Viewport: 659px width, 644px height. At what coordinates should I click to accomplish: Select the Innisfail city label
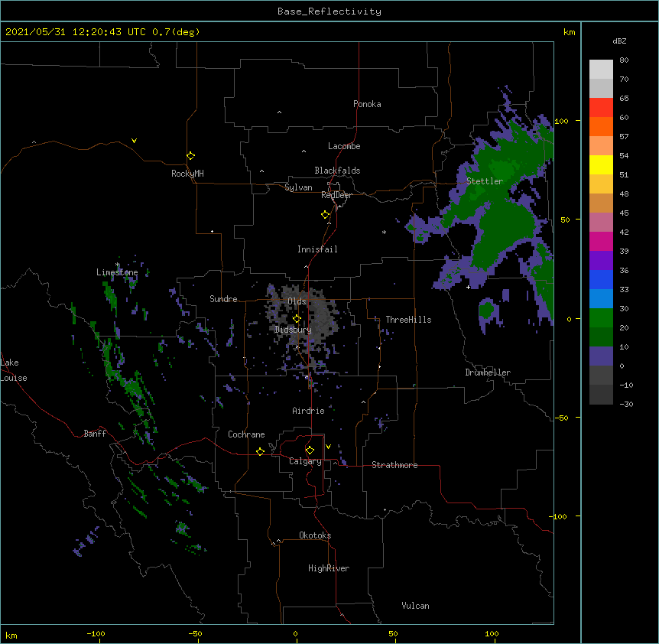(317, 249)
